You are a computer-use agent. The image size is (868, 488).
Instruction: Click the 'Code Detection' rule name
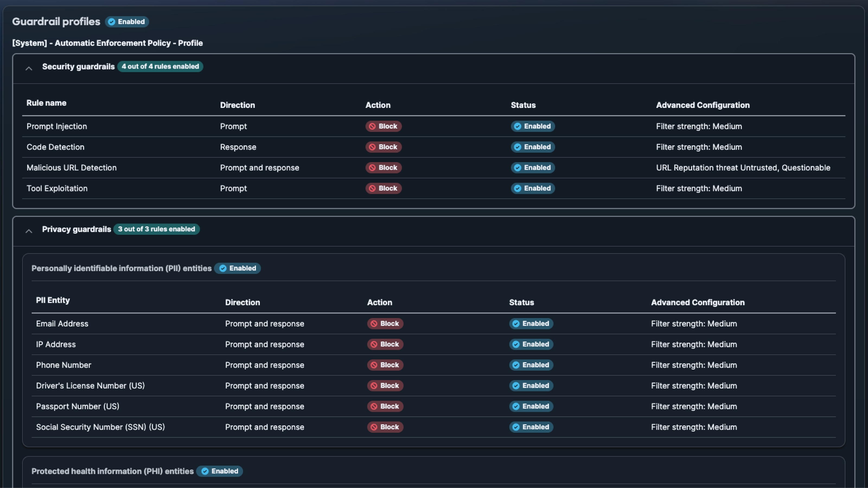(55, 147)
